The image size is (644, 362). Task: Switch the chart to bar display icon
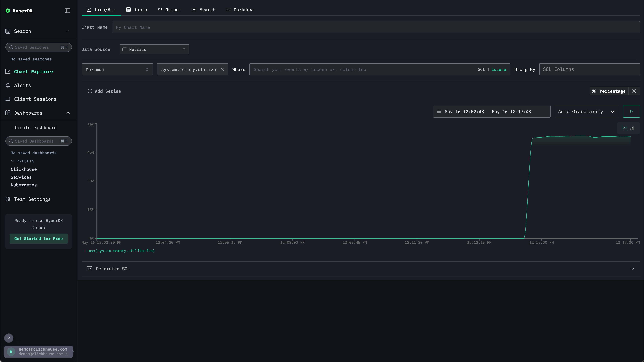coord(632,128)
